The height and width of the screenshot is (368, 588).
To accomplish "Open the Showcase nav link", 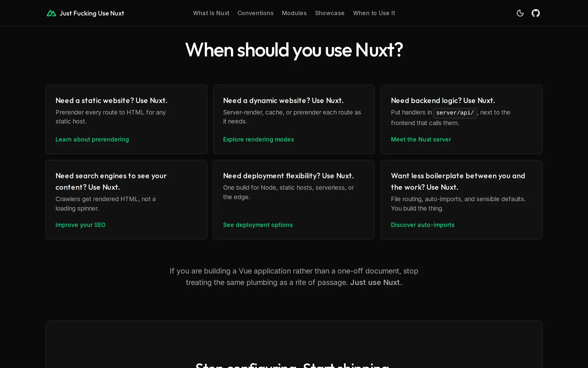I will click(x=330, y=13).
